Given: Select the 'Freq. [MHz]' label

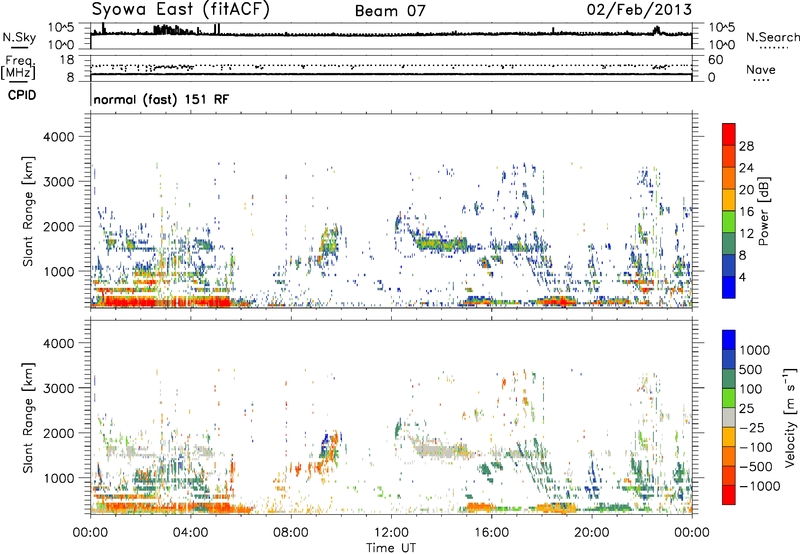Looking at the screenshot, I should pyautogui.click(x=18, y=67).
